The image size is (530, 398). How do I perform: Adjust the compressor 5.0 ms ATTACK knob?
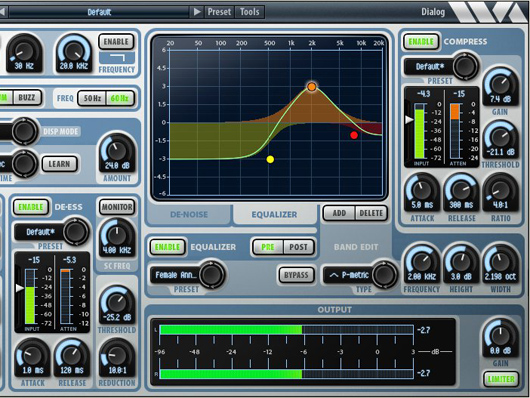[421, 192]
